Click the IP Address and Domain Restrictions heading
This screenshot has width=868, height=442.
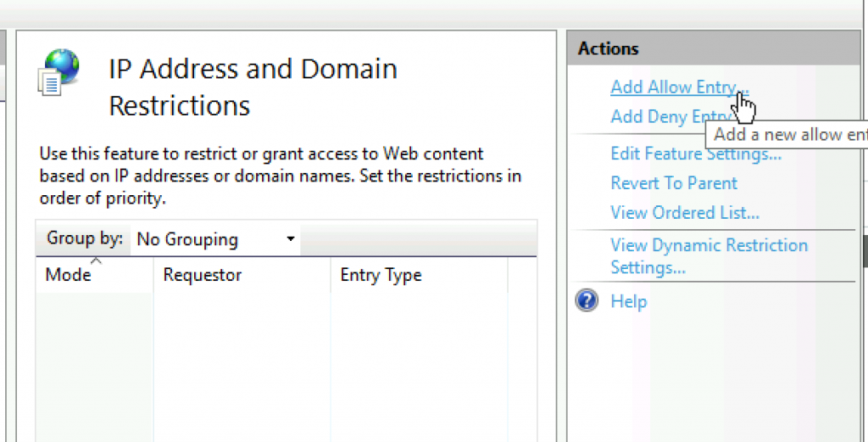click(x=253, y=87)
